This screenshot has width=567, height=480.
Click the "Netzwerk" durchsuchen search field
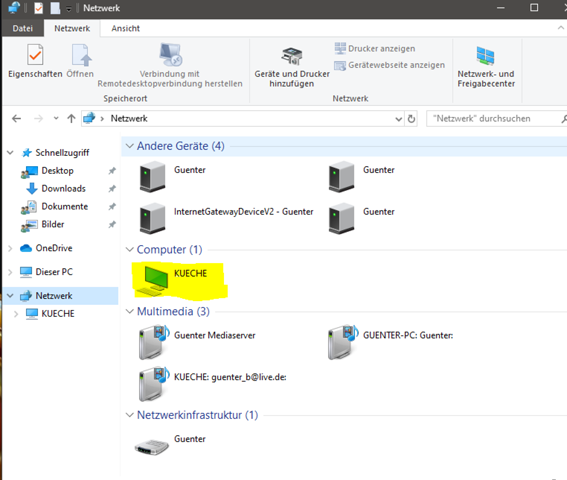click(494, 119)
